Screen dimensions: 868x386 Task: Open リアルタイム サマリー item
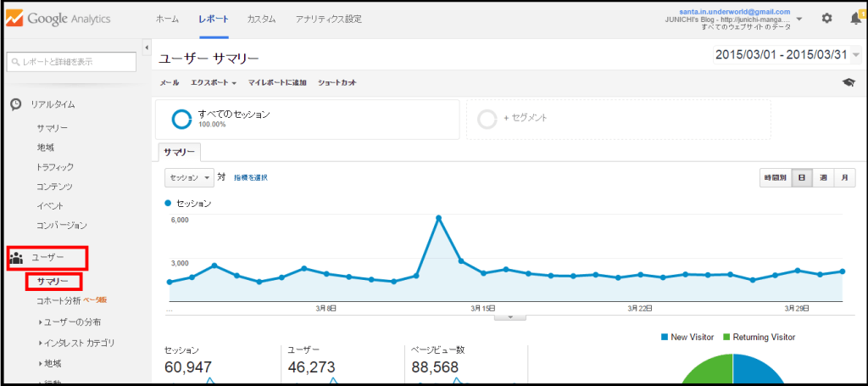pos(53,128)
